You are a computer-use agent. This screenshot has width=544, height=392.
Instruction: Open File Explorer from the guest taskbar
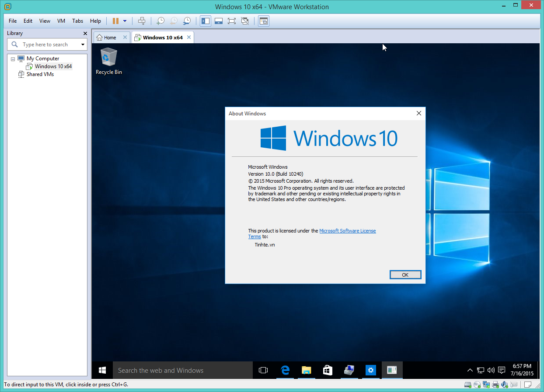(306, 370)
